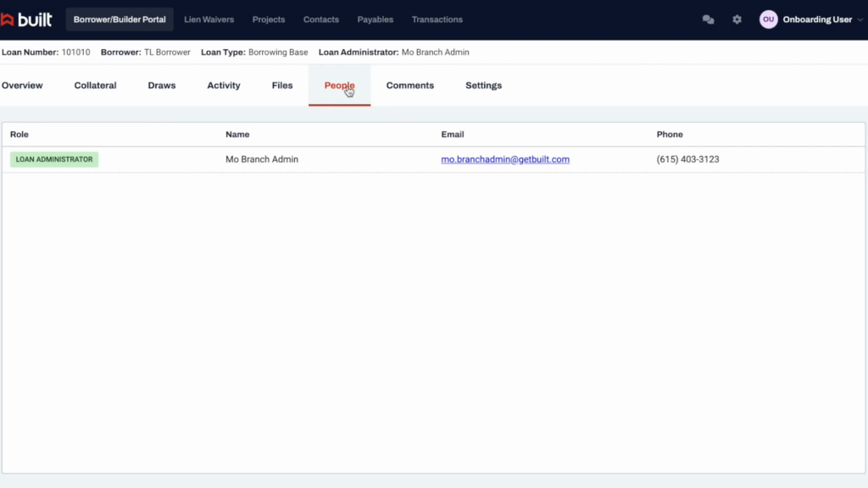The width and height of the screenshot is (868, 488).
Task: Select the Draws tab
Action: tap(161, 85)
